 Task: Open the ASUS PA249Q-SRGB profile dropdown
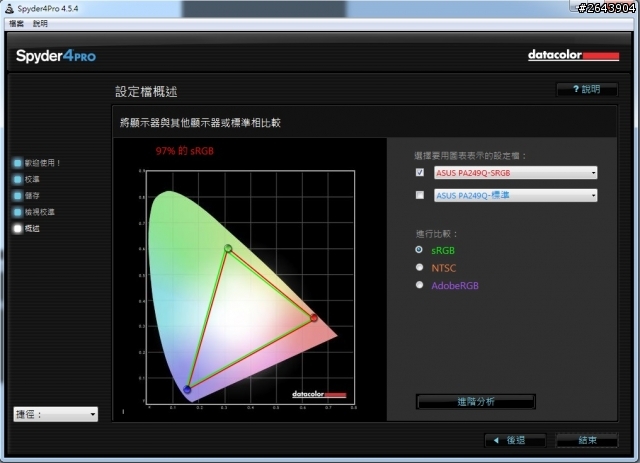coord(516,173)
